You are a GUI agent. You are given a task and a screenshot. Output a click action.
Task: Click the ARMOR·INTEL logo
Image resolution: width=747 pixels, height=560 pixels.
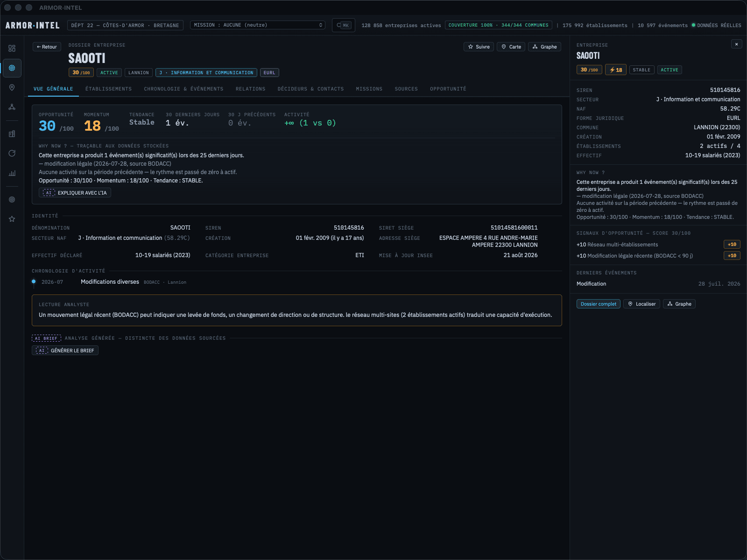(x=33, y=25)
